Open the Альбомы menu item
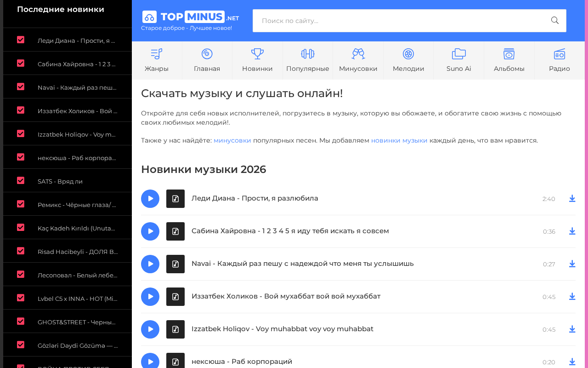This screenshot has height=368, width=588. [509, 61]
